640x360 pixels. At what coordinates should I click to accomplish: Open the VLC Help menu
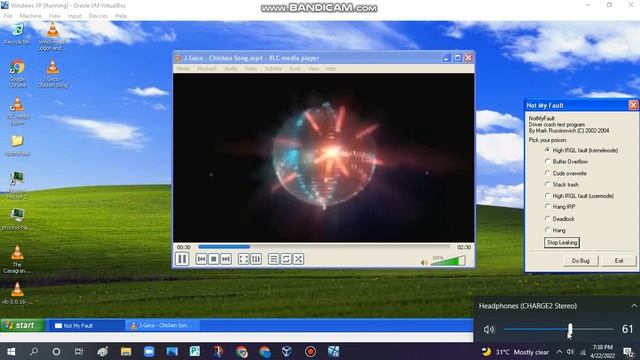331,69
